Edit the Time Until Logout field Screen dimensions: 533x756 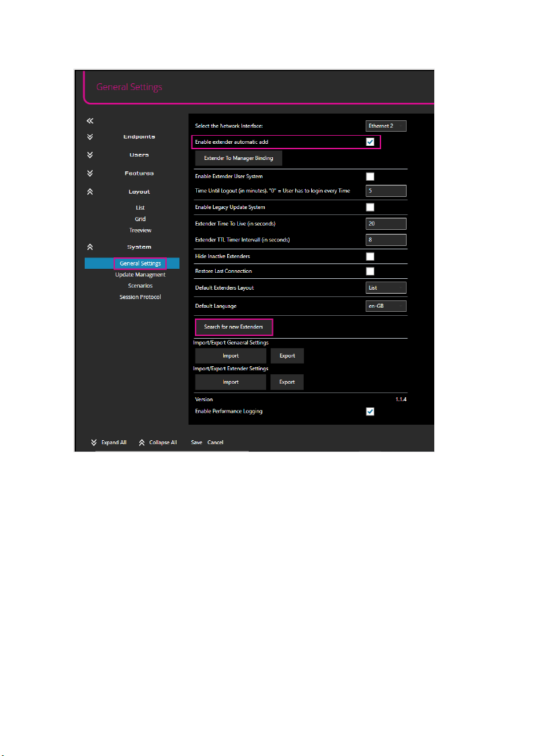386,191
